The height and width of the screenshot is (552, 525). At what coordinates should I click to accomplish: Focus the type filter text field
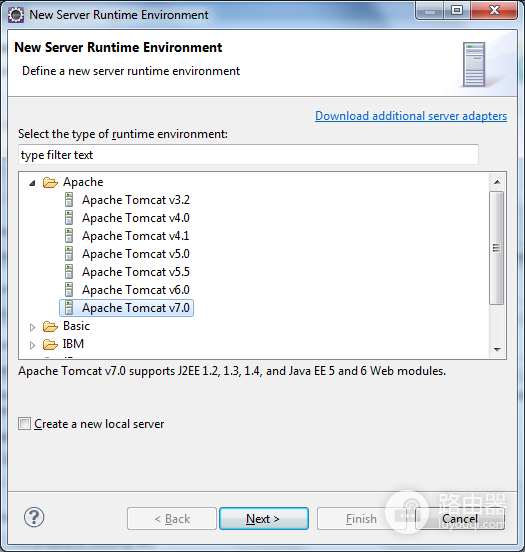tap(248, 155)
